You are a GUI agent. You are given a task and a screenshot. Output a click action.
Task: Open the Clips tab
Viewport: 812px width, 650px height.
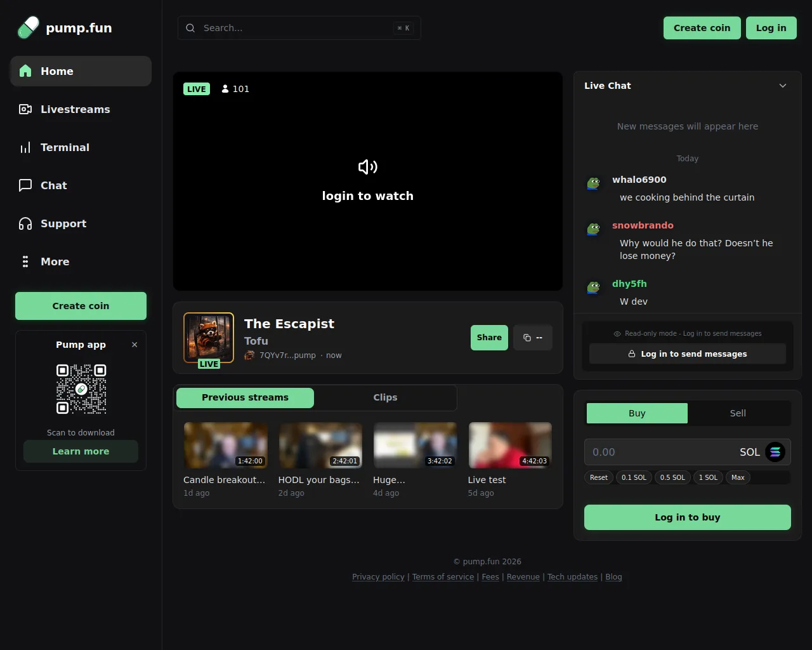[385, 397]
